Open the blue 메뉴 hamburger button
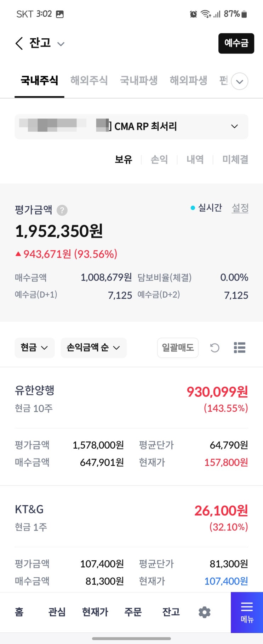 point(247,612)
